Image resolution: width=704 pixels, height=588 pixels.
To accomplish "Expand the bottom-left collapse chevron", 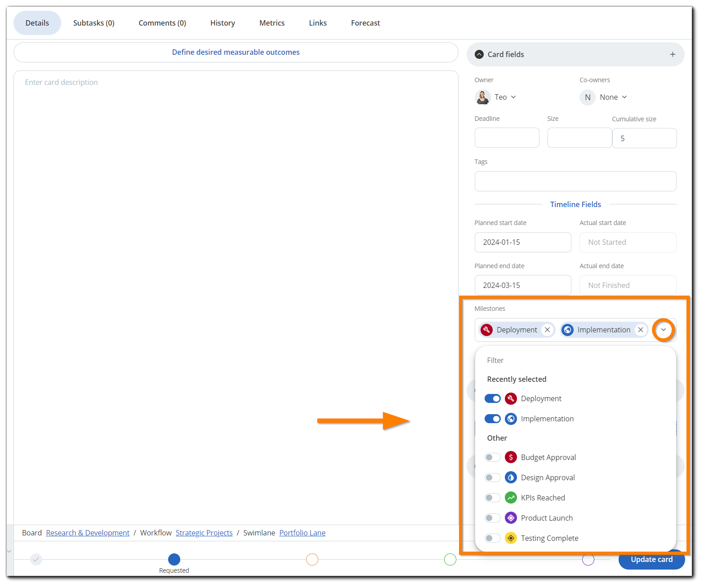I will tap(9, 551).
